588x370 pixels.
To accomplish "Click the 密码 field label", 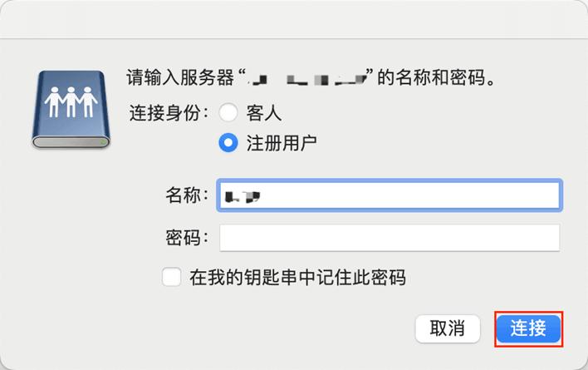I will 187,239.
